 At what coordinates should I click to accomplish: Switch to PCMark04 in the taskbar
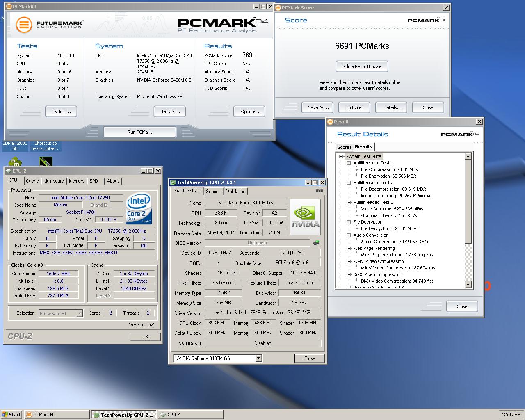pyautogui.click(x=57, y=415)
